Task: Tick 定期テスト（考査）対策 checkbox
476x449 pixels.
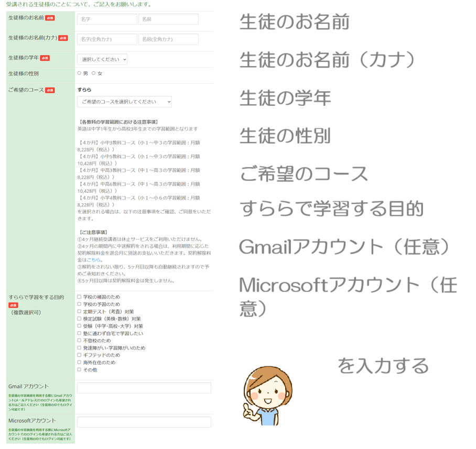Action: (80, 312)
